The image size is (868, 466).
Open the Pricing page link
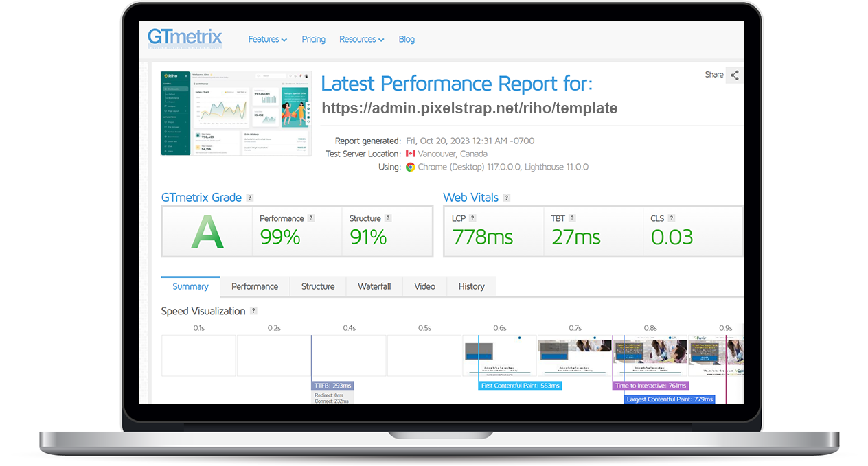tap(313, 40)
